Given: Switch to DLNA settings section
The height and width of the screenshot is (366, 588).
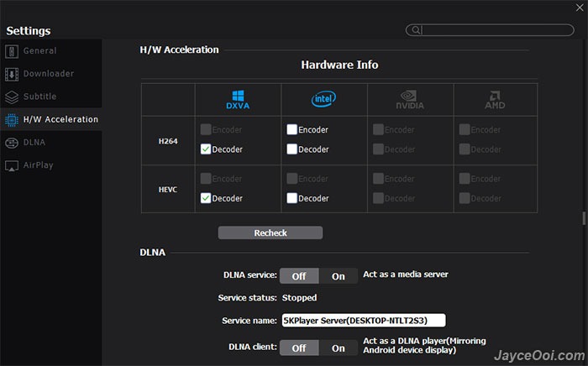Looking at the screenshot, I should pos(51,143).
